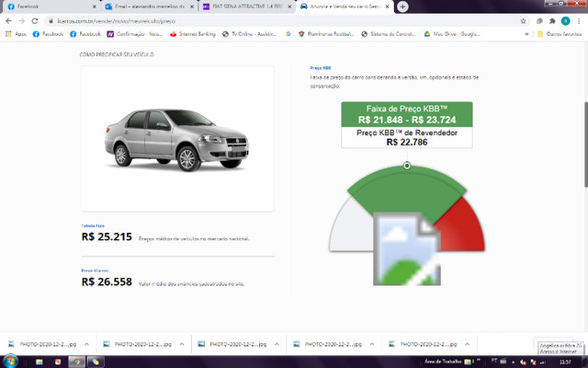Click the R$ 22.786 KBB reseller price

pyautogui.click(x=407, y=142)
